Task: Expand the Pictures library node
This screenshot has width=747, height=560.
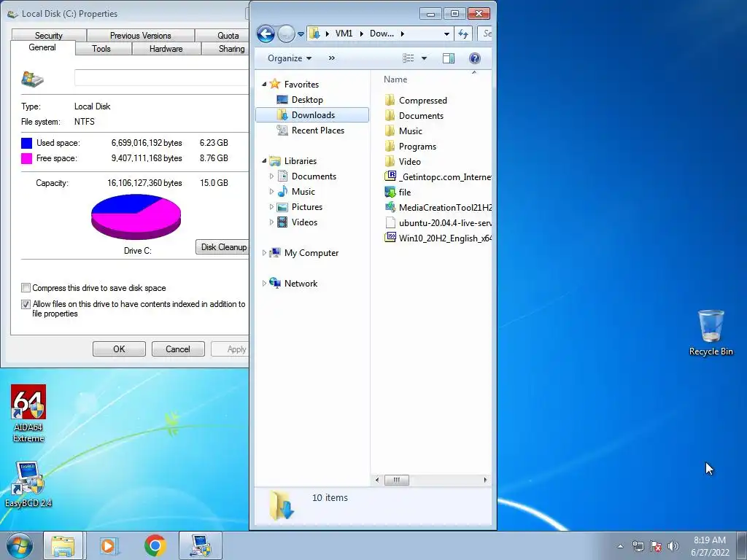Action: click(271, 206)
